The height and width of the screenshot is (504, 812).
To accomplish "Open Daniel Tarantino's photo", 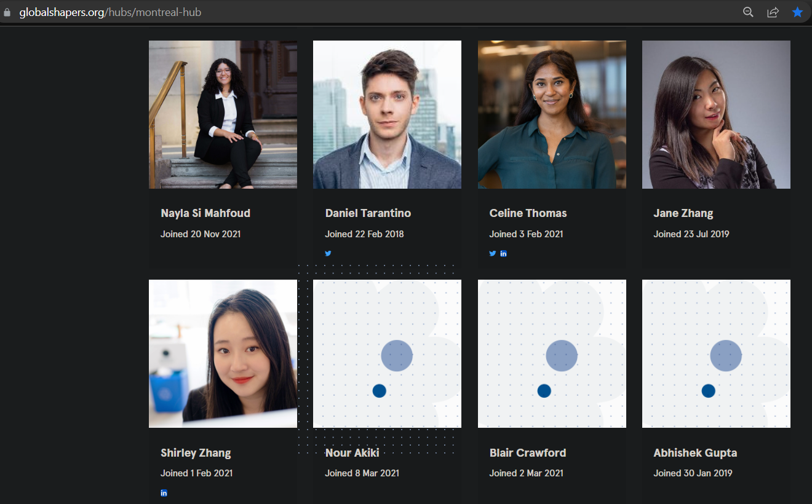I will click(x=387, y=114).
